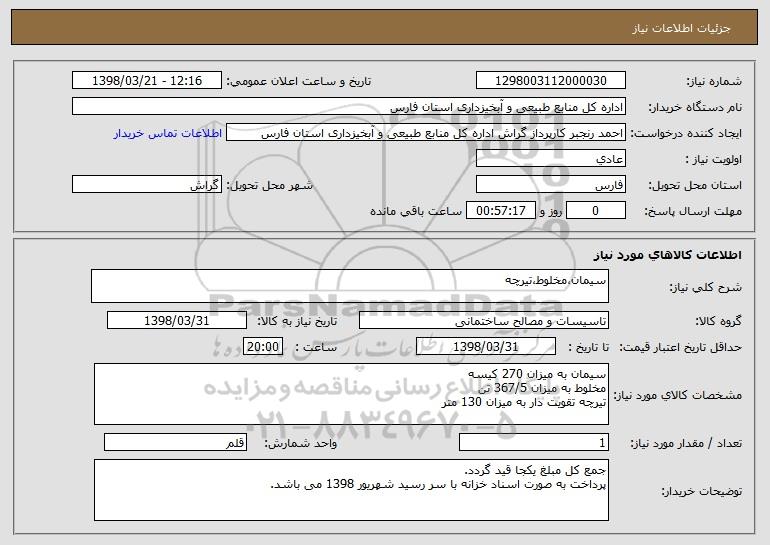Click the public announcement date field 1398/03/21 - 12:16
This screenshot has height=545, width=770.
pyautogui.click(x=147, y=81)
